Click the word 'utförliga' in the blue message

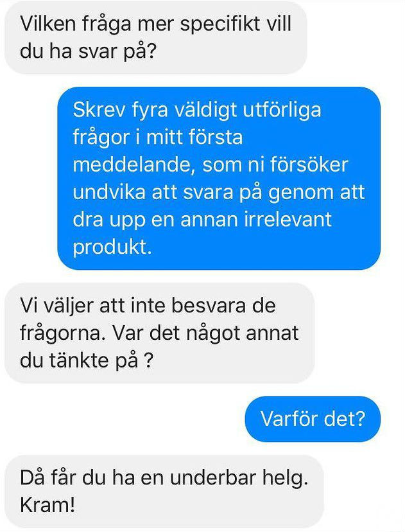[x=282, y=110]
